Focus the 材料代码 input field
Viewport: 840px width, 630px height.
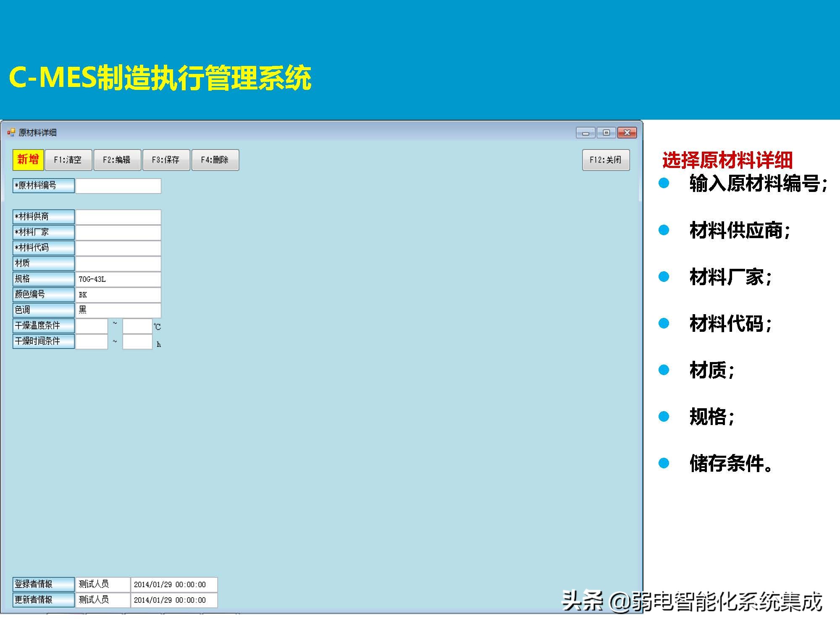tap(118, 248)
